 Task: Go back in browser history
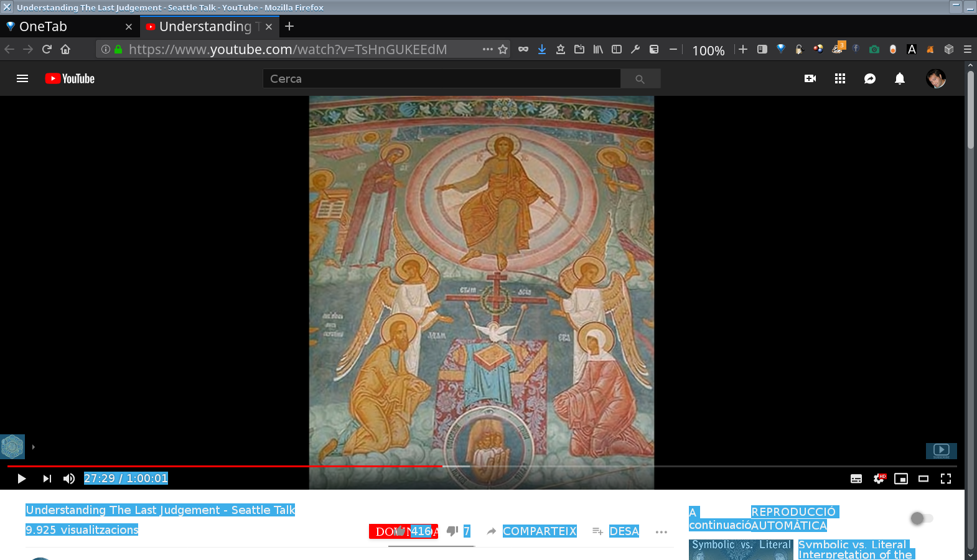pos(9,49)
